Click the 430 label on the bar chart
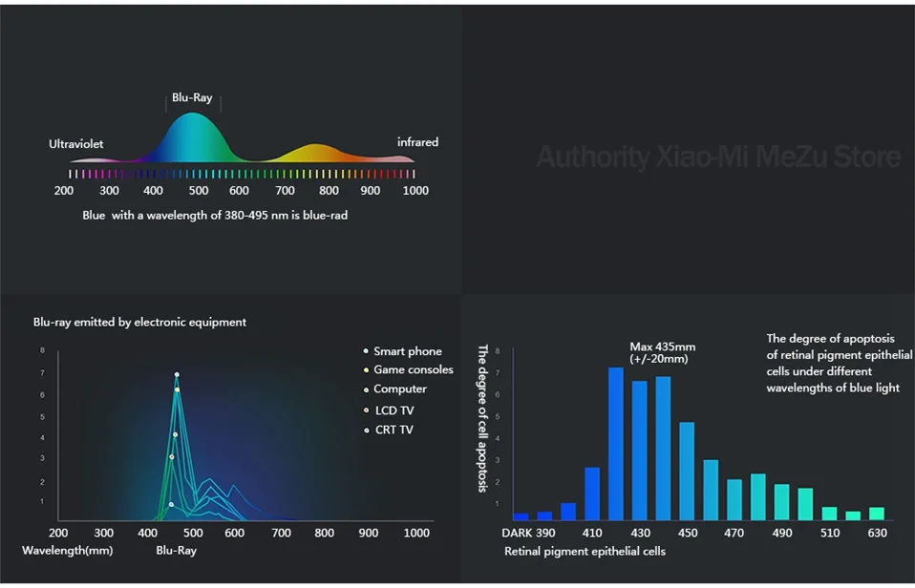Viewport: 915px width, 588px height. (640, 534)
